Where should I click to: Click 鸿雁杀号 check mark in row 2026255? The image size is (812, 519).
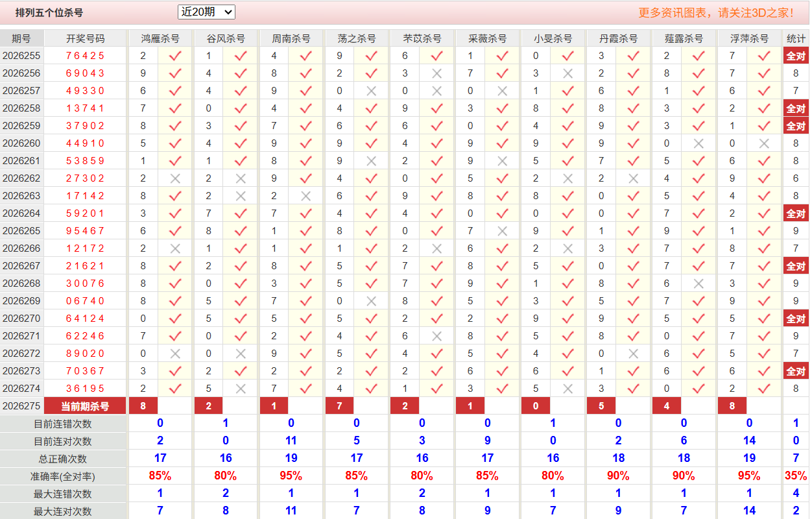click(x=175, y=56)
